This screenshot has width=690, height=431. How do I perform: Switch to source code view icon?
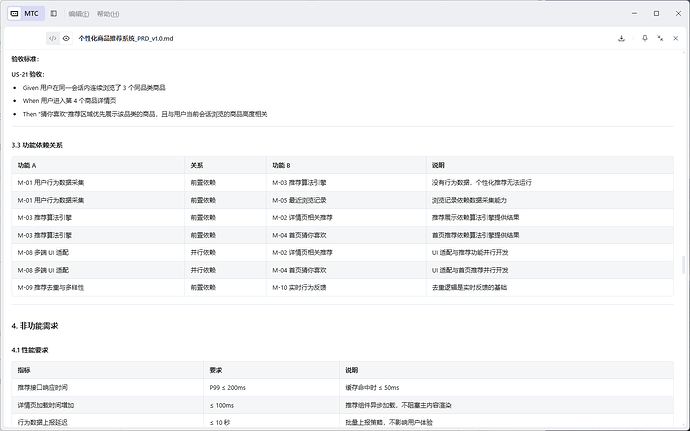pyautogui.click(x=53, y=38)
